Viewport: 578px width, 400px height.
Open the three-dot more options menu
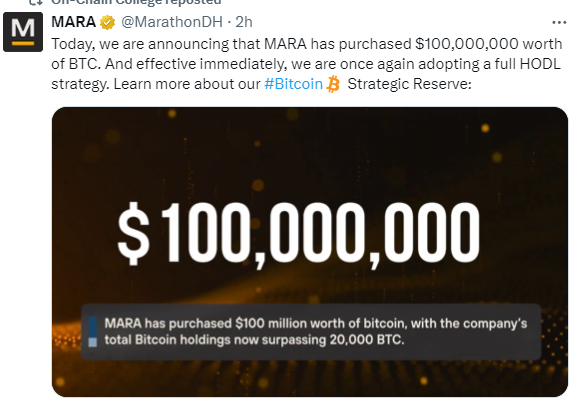pos(559,23)
